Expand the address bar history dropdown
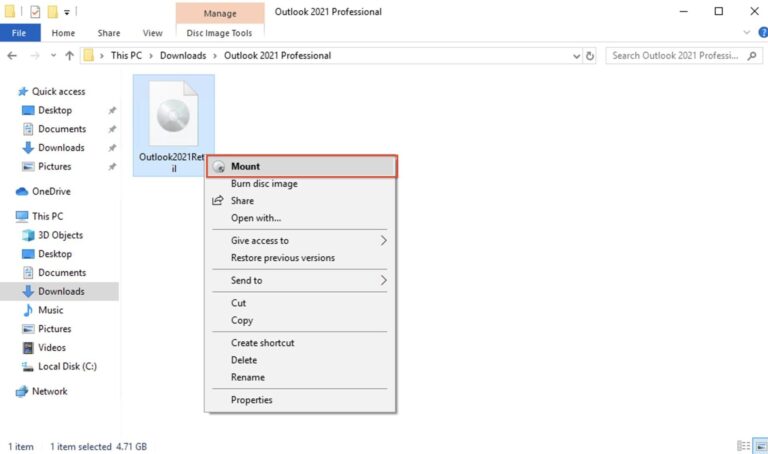Viewport: 768px width, 454px height. (x=576, y=56)
